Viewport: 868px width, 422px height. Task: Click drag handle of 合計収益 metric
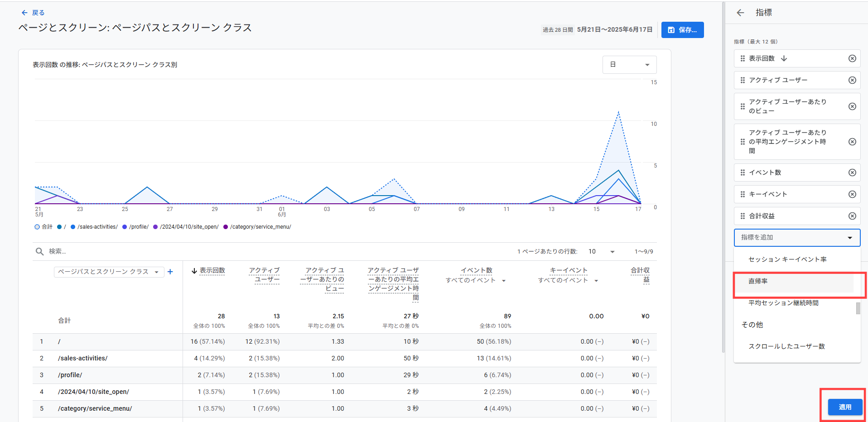tap(743, 216)
